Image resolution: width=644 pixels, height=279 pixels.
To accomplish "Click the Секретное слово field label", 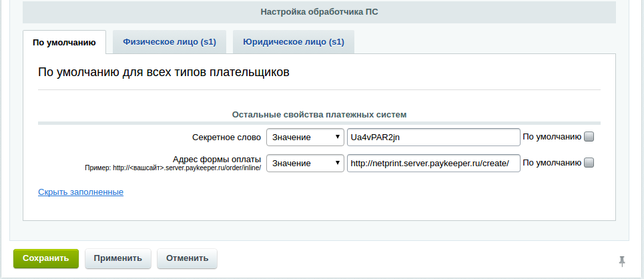I will click(x=226, y=137).
